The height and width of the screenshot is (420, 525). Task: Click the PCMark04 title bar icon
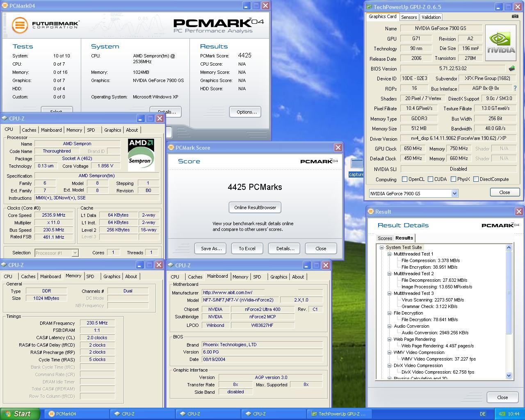[x=5, y=5]
